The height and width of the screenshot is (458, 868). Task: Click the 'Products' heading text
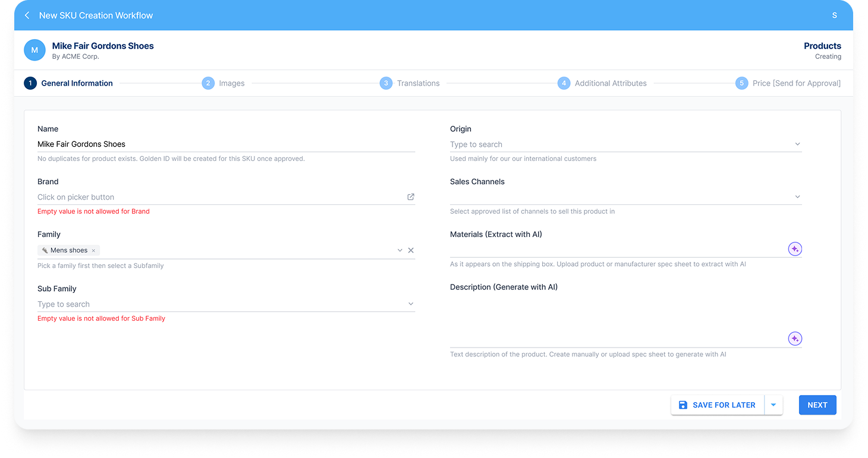pyautogui.click(x=822, y=46)
